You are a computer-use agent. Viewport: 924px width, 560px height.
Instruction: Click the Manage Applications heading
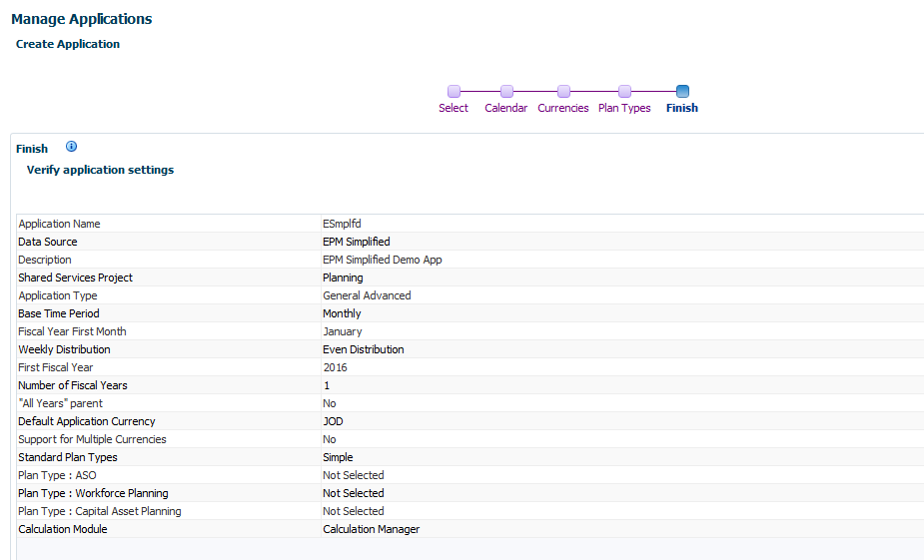(81, 19)
